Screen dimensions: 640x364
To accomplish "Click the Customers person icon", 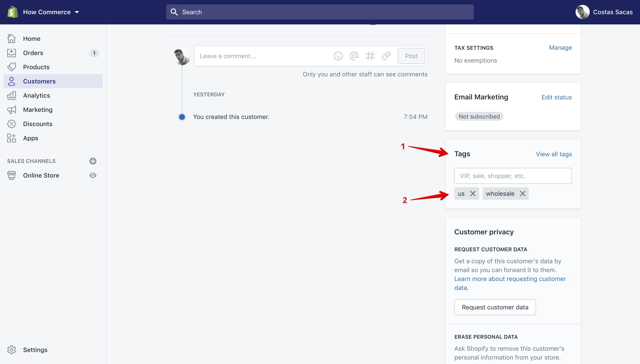I will (x=12, y=81).
